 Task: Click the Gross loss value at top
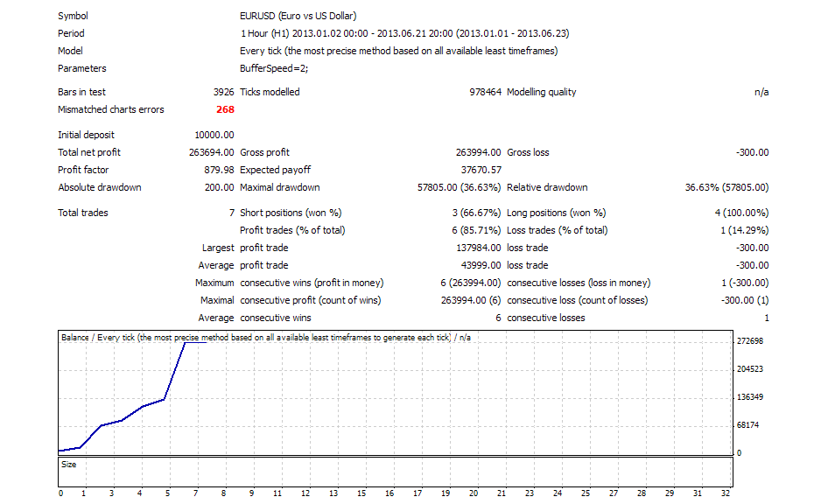752,152
